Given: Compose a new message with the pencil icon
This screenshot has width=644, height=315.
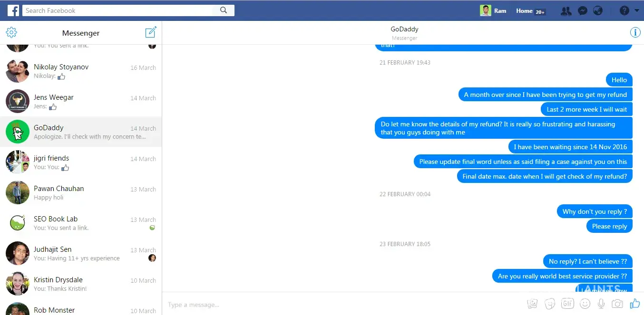Looking at the screenshot, I should coord(151,32).
